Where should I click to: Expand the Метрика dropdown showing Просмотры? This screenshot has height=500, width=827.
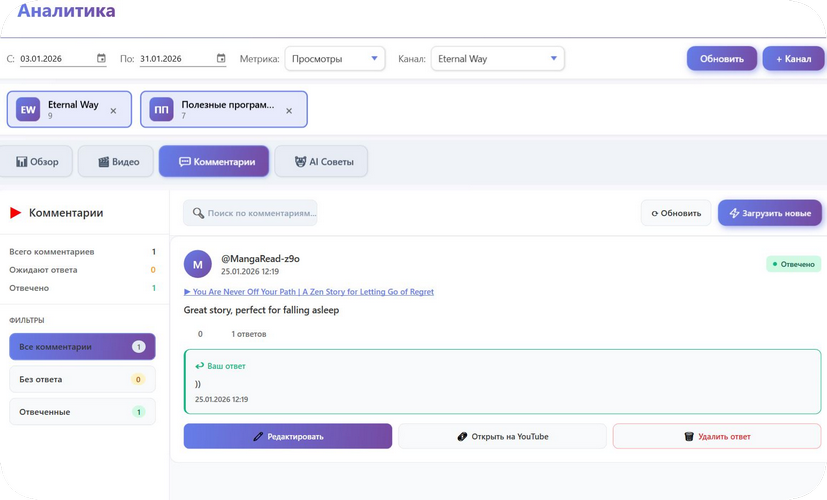(334, 59)
